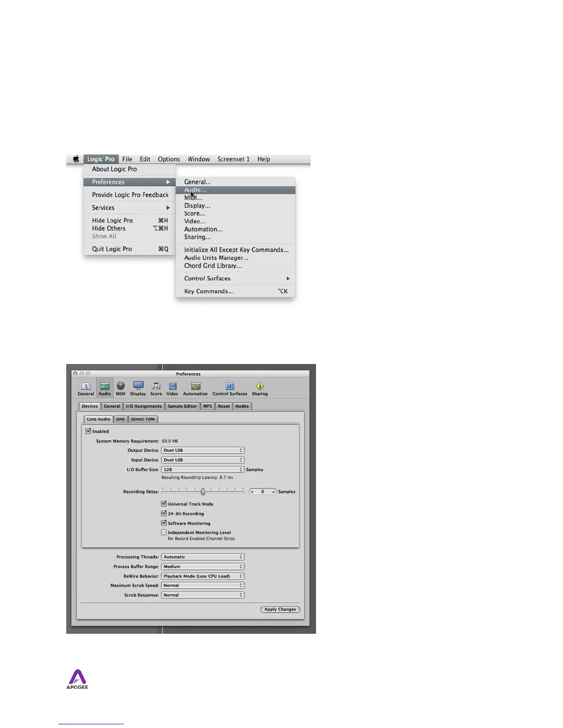Open the Output Device dropdown

[203, 450]
